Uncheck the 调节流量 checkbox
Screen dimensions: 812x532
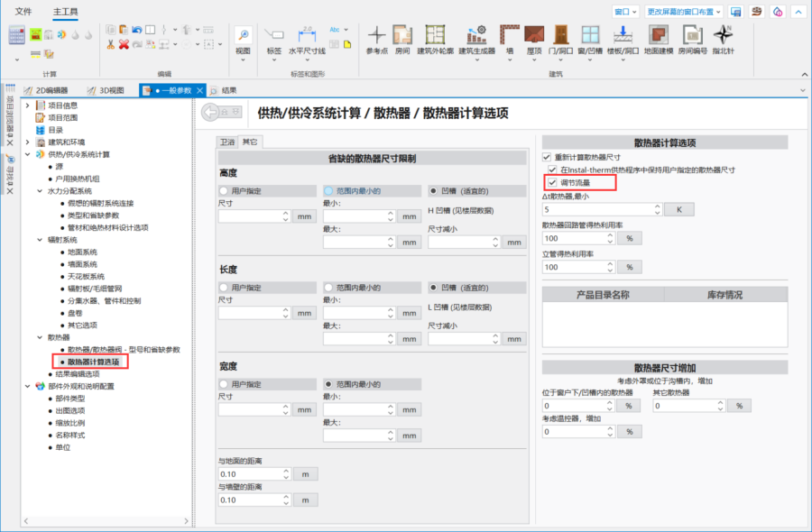tap(552, 183)
